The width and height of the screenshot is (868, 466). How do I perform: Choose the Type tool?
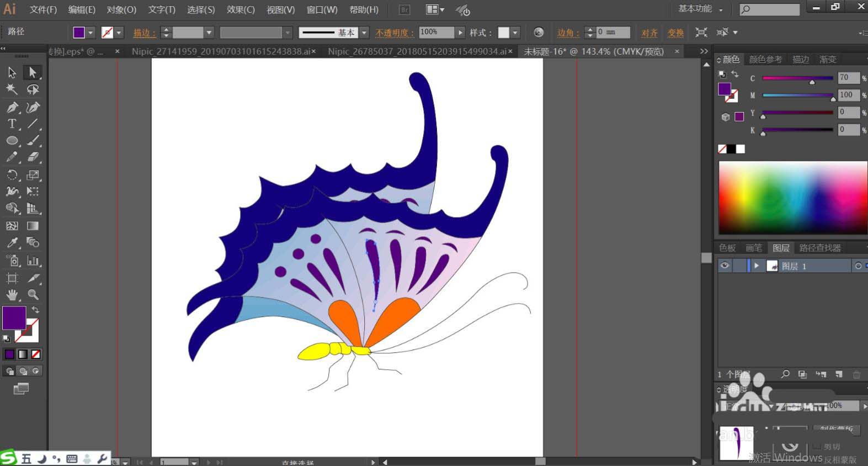point(12,124)
